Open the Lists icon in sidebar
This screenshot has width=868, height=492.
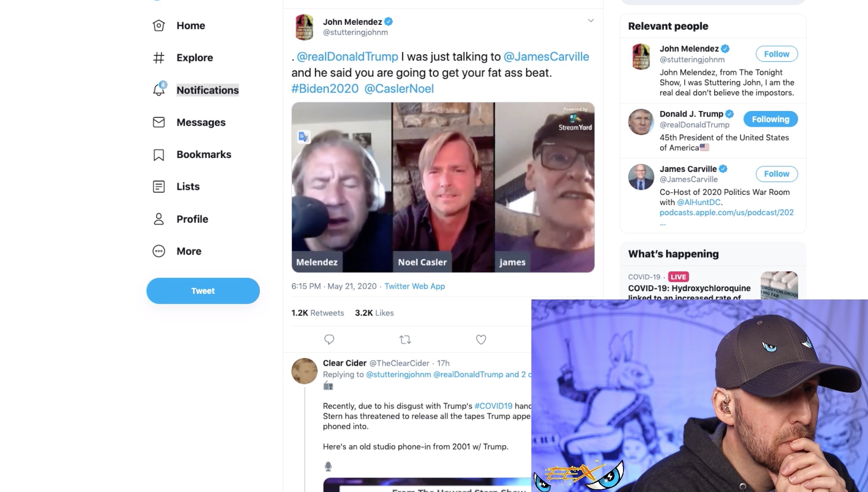[x=159, y=187]
